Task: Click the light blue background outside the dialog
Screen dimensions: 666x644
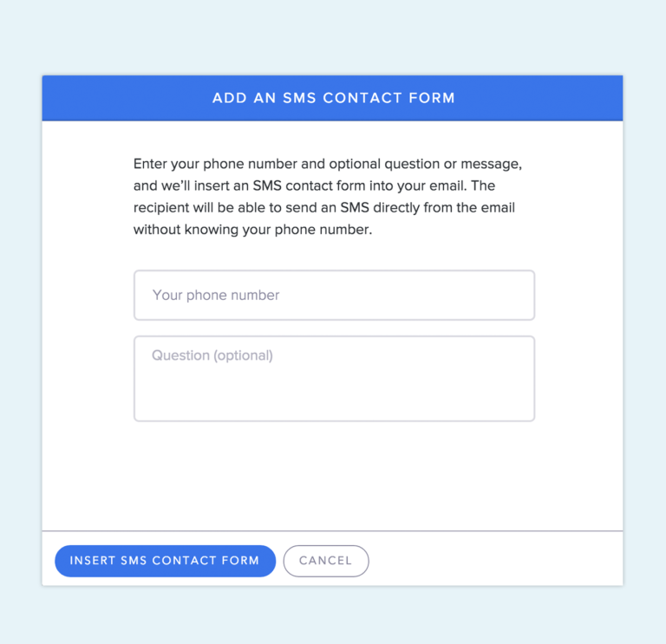Action: [333, 36]
